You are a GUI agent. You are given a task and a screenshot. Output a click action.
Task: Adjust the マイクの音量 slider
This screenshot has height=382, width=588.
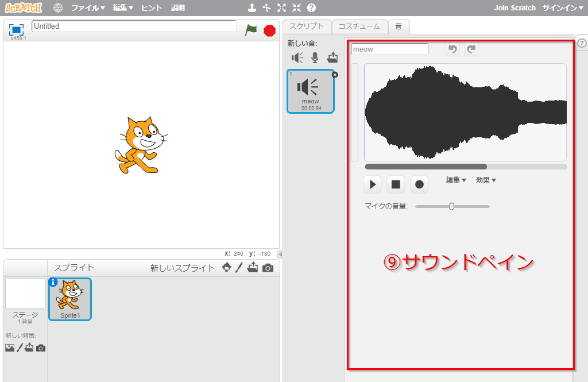[x=452, y=206]
